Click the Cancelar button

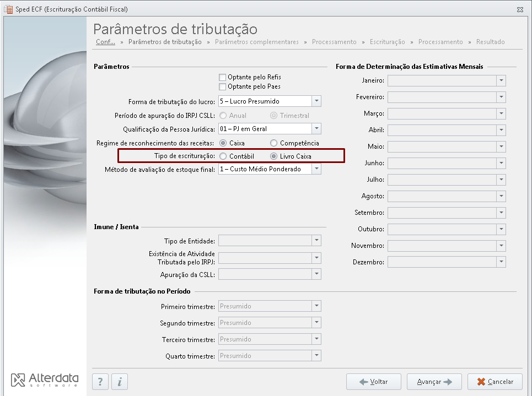[495, 382]
